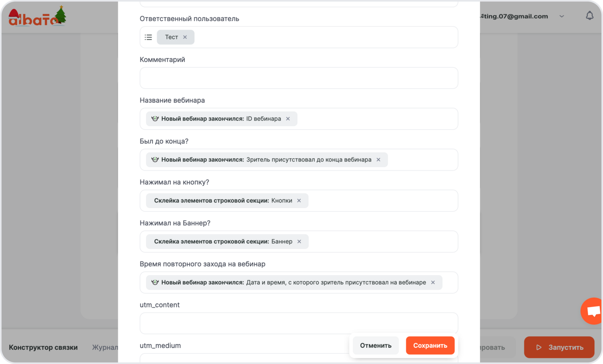Image resolution: width=603 pixels, height=364 pixels.
Task: Remove the "Кнопки" tag
Action: pos(299,201)
